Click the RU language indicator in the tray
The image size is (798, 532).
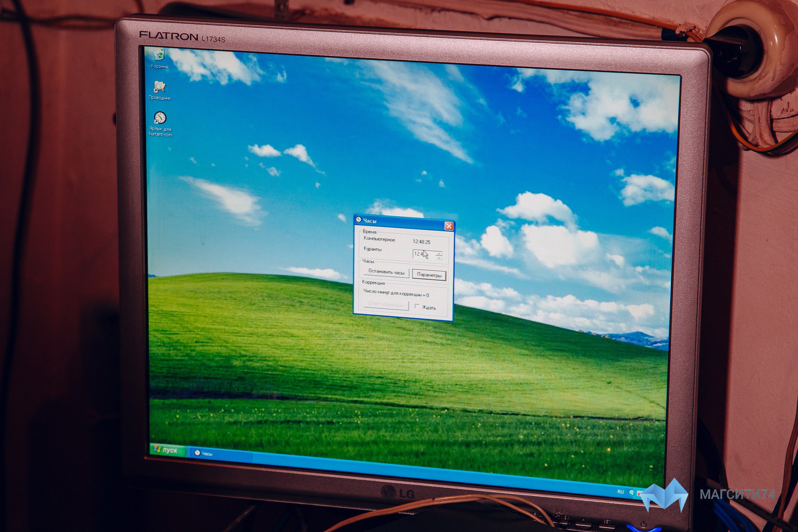click(620, 492)
